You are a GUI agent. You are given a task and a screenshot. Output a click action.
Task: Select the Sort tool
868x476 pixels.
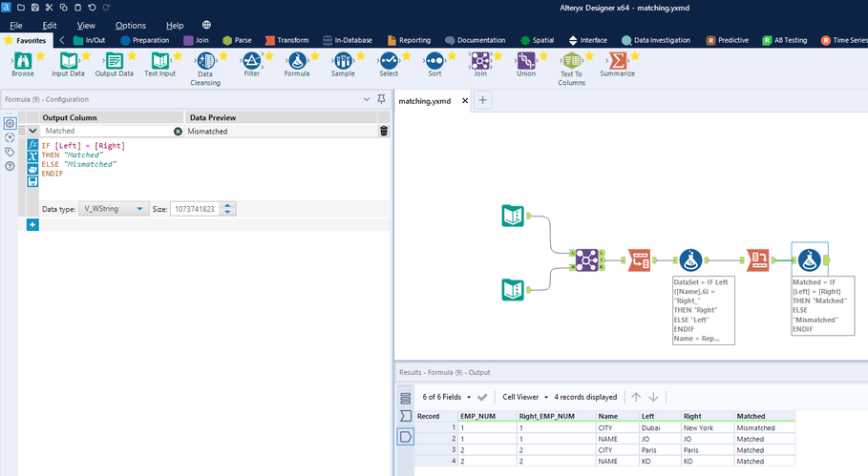[434, 65]
